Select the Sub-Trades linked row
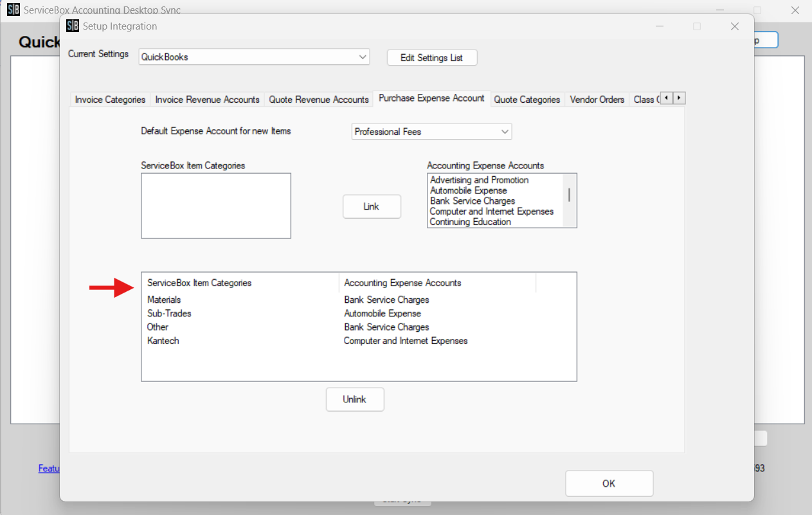The height and width of the screenshot is (515, 812). (x=359, y=313)
